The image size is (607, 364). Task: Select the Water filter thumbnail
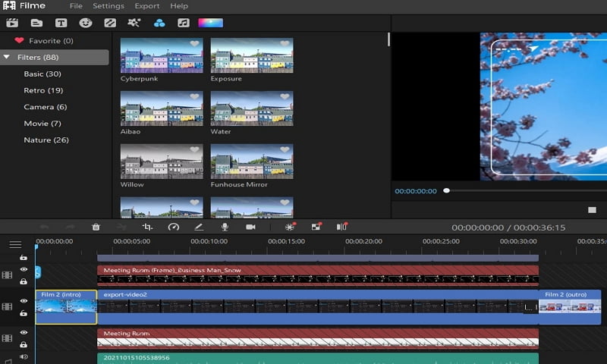pyautogui.click(x=252, y=108)
